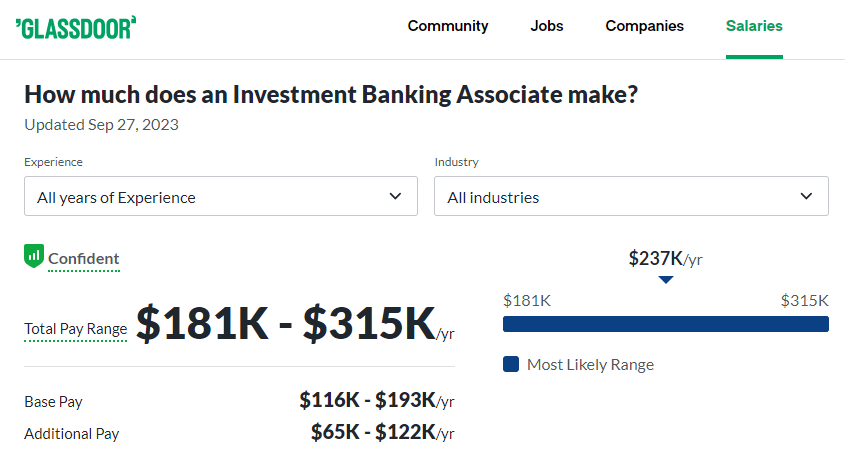Viewport: 845px width, 455px height.
Task: Click the blue salary range bar
Action: pyautogui.click(x=666, y=324)
